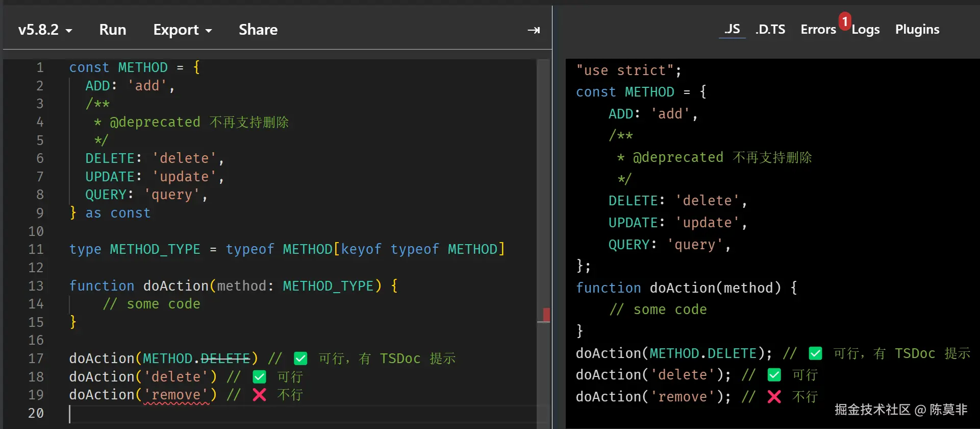Screen dimensions: 980x429
Task: Click line number 11 in the gutter
Action: tap(36, 249)
